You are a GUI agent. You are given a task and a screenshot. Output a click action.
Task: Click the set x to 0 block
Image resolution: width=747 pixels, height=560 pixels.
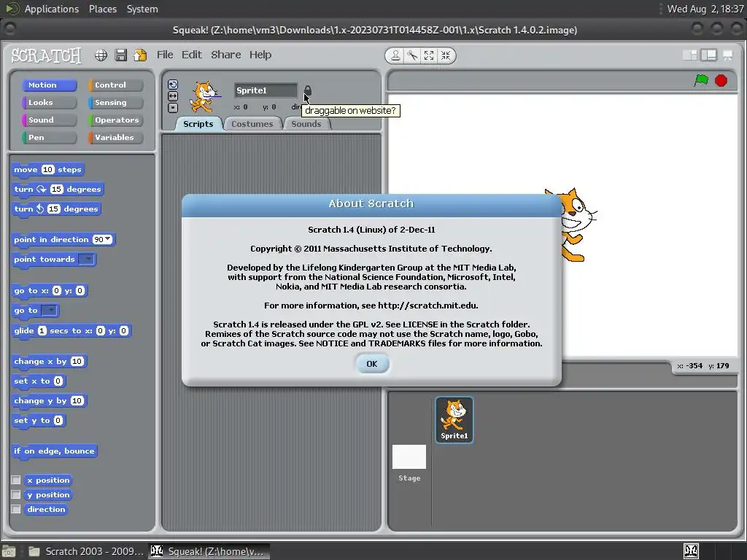[39, 381]
